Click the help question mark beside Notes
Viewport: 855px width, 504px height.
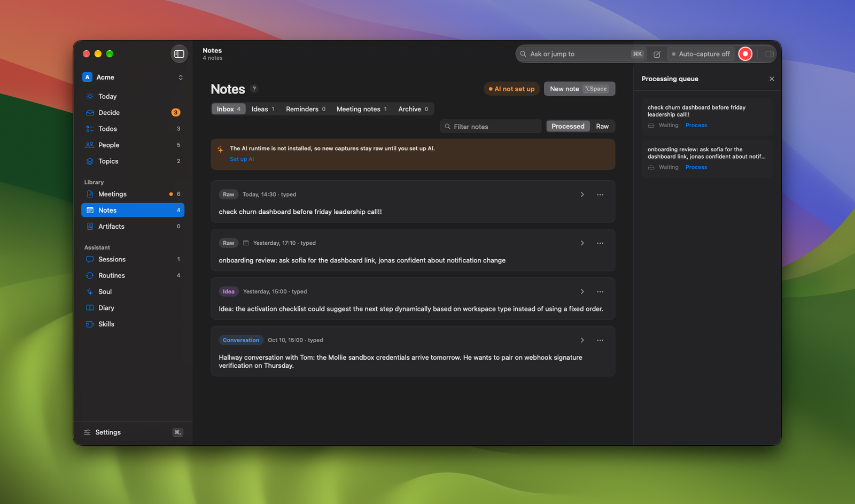(254, 89)
